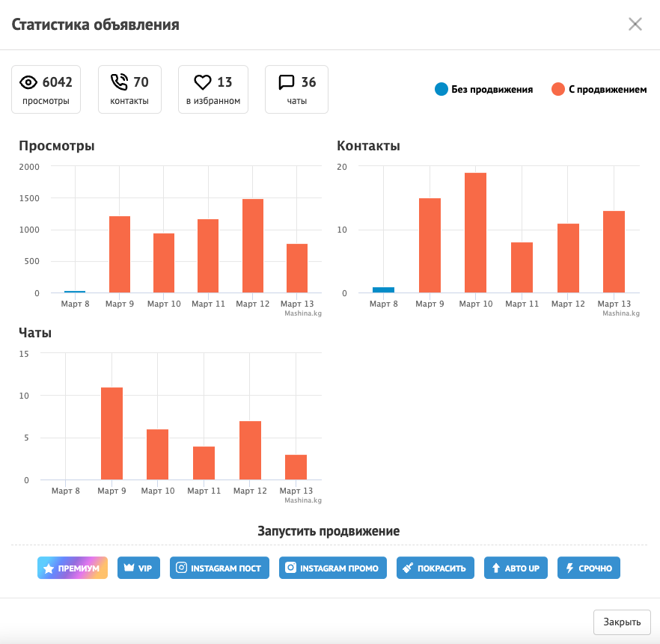
Task: Launch the Премиум promotion
Action: (73, 568)
